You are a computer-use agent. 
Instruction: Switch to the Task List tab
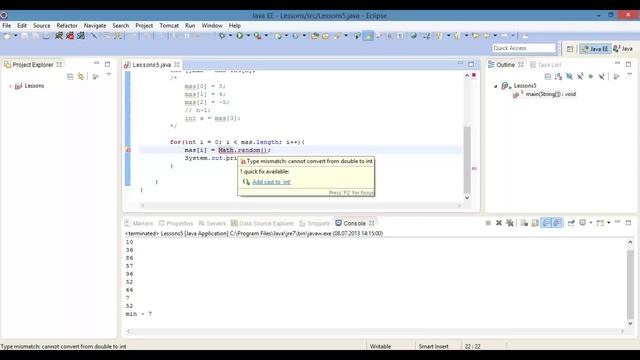coord(545,64)
